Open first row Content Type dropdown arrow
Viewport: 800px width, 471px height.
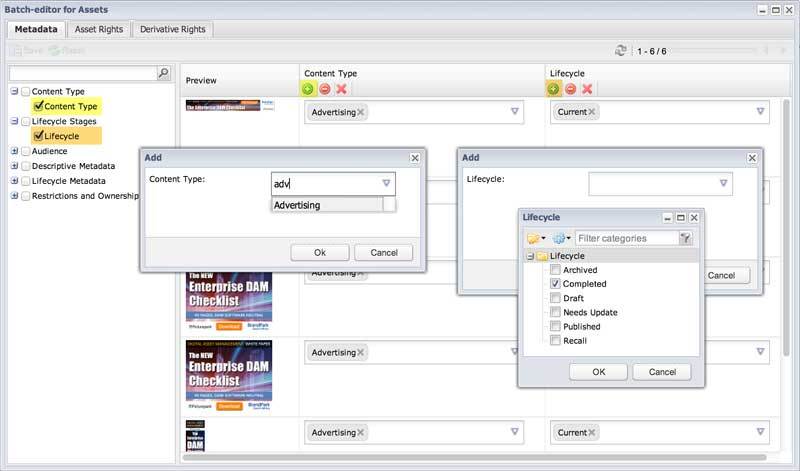pyautogui.click(x=514, y=111)
